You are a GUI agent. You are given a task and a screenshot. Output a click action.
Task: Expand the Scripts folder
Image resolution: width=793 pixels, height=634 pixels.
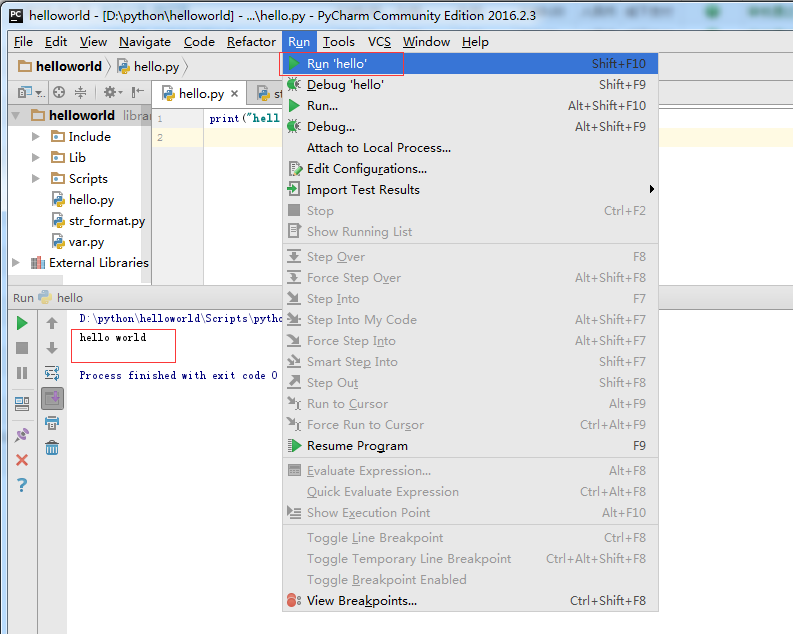(x=35, y=178)
